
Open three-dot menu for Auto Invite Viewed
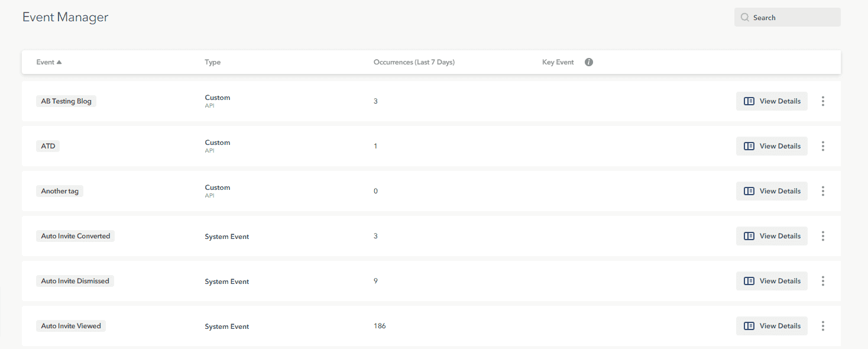[x=823, y=326]
